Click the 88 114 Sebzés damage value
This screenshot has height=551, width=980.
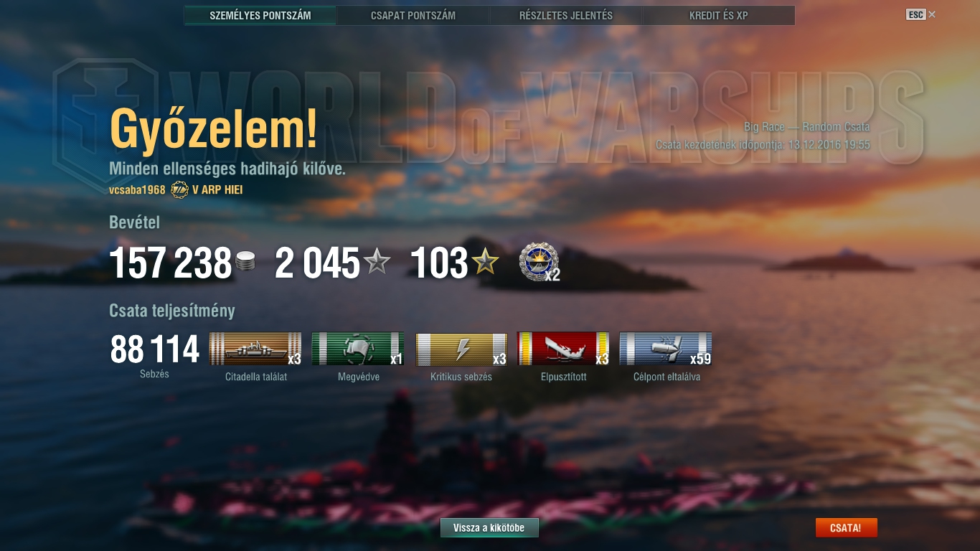[155, 350]
